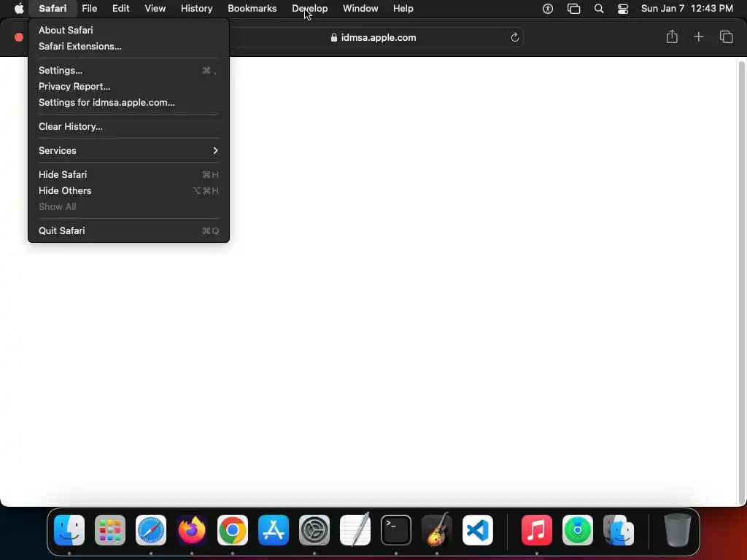Expand the Services submenu
Viewport: 747px width, 560px height.
(128, 150)
